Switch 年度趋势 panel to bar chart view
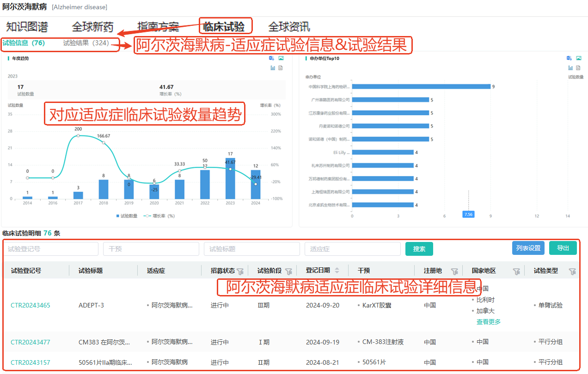The image size is (588, 374). (x=273, y=68)
